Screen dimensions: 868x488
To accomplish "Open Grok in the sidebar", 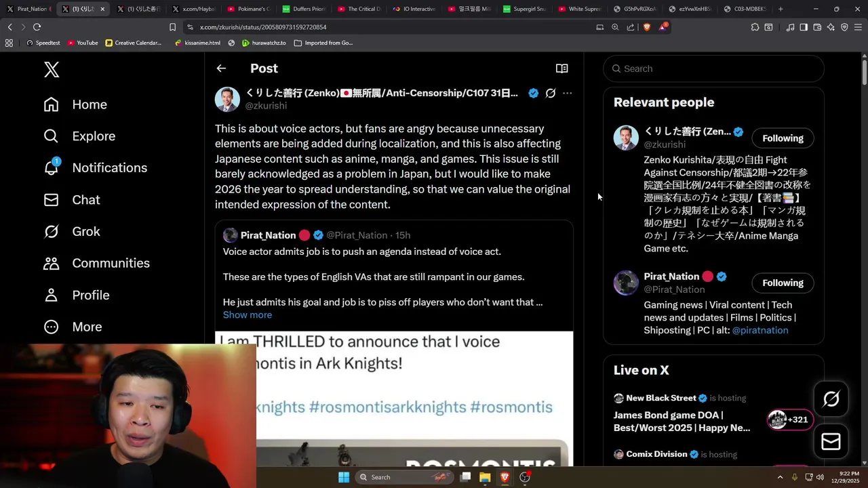I will pyautogui.click(x=71, y=231).
